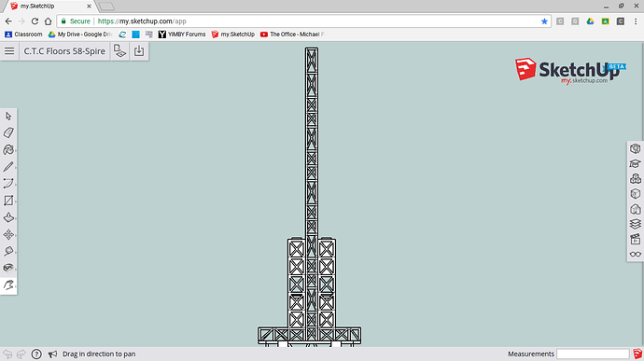Viewport: 644px width, 361px height.
Task: Select the Move tool
Action: click(8, 234)
